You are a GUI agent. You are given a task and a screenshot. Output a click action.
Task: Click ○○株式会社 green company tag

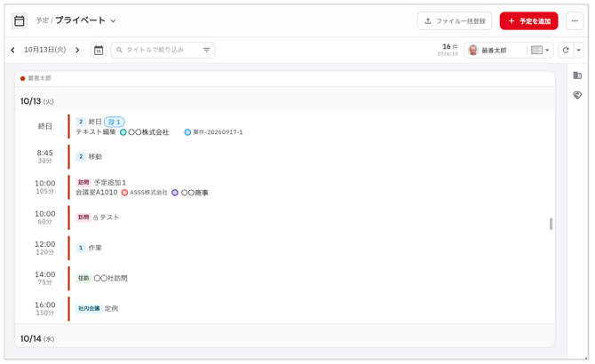(x=145, y=132)
